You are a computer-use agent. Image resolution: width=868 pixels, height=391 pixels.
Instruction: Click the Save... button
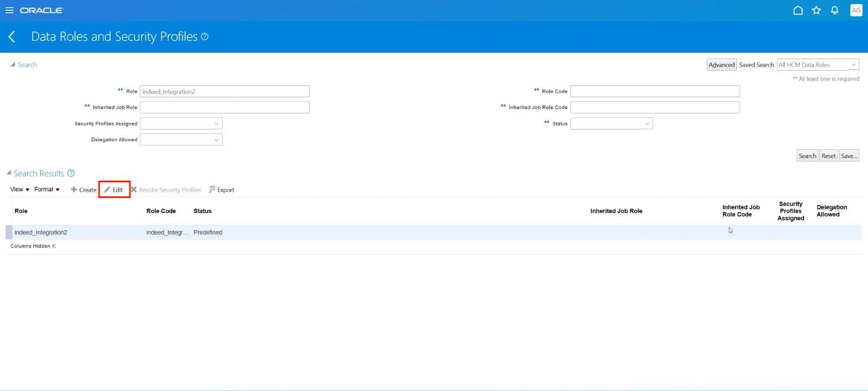tap(849, 156)
